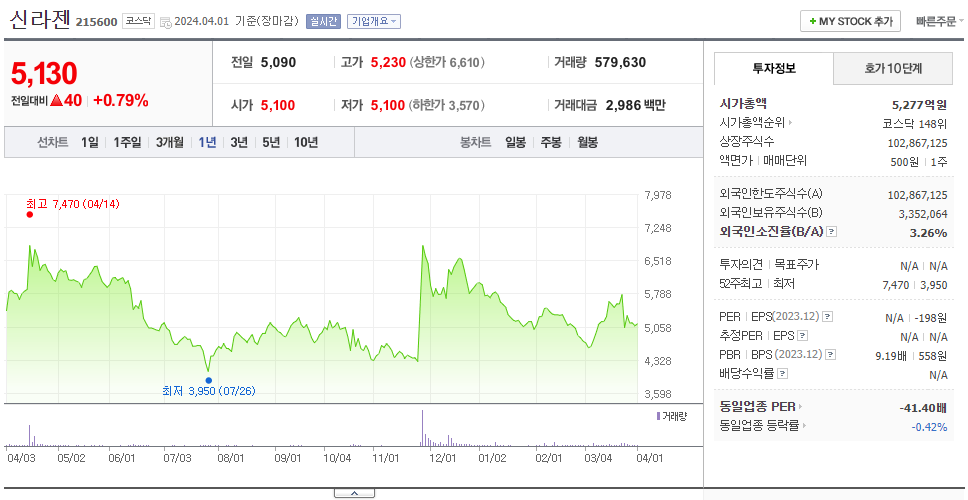The width and height of the screenshot is (968, 500).
Task: Click the 12/01 date on chart axis
Action: [442, 458]
